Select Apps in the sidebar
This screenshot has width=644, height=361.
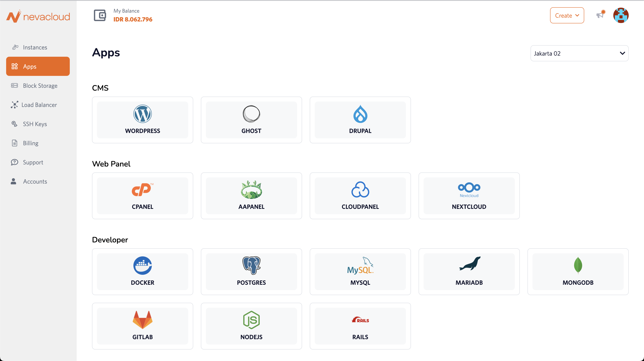point(38,66)
